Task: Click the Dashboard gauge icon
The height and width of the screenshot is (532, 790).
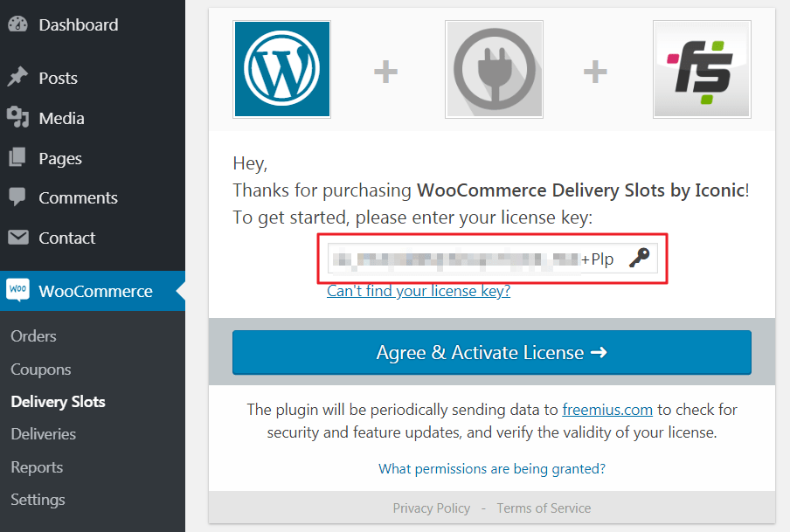Action: pyautogui.click(x=17, y=25)
